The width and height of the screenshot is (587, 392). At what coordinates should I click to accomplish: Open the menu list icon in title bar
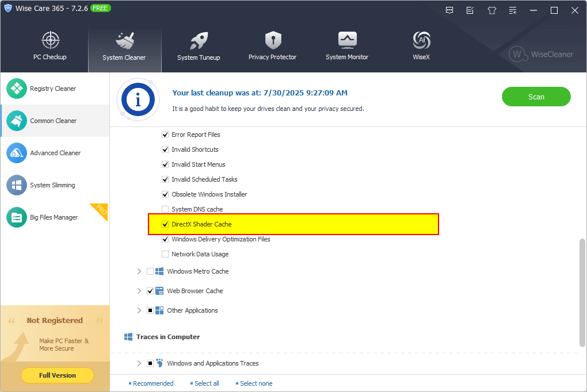(513, 10)
